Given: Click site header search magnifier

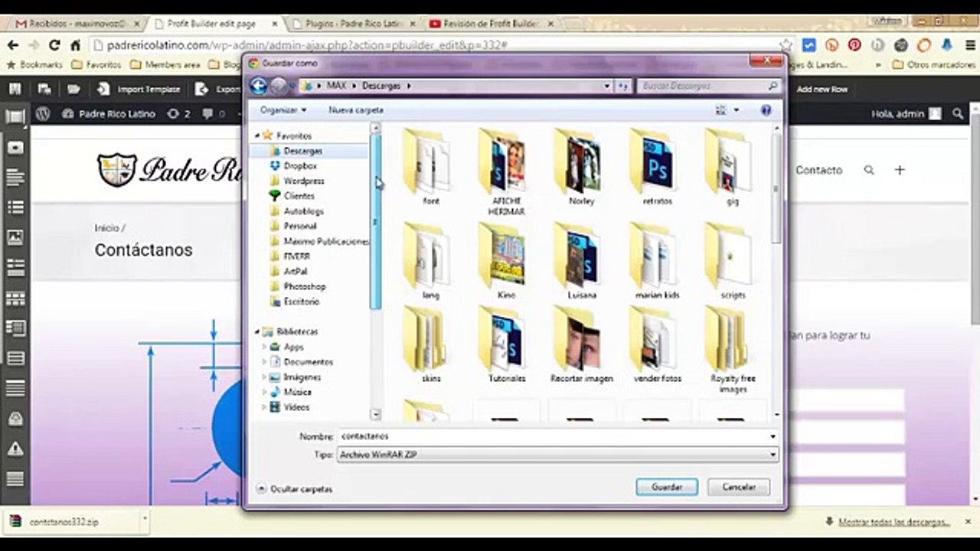Looking at the screenshot, I should [869, 170].
